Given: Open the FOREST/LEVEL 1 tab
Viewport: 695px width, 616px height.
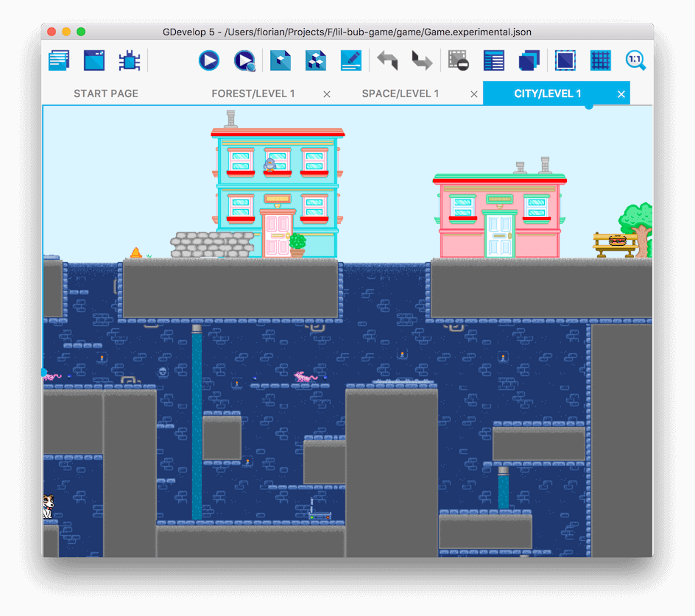Looking at the screenshot, I should point(253,93).
